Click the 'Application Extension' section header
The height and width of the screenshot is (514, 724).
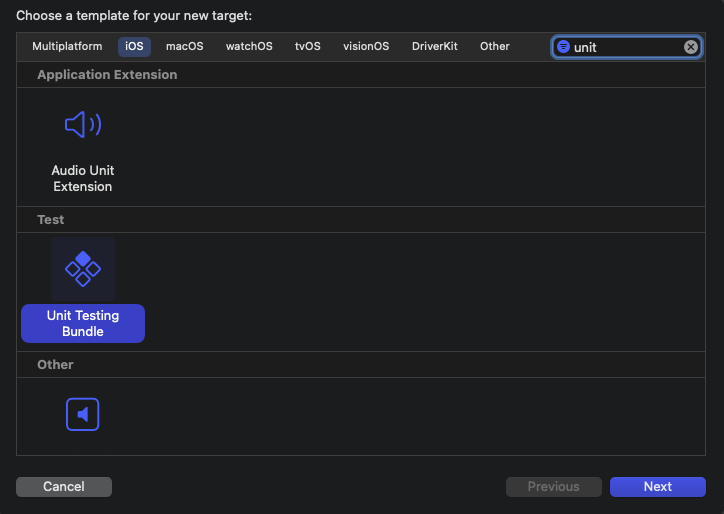pos(107,75)
